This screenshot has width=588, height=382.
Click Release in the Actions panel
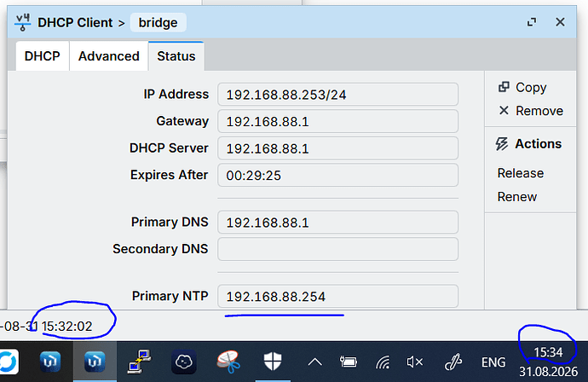pos(520,173)
